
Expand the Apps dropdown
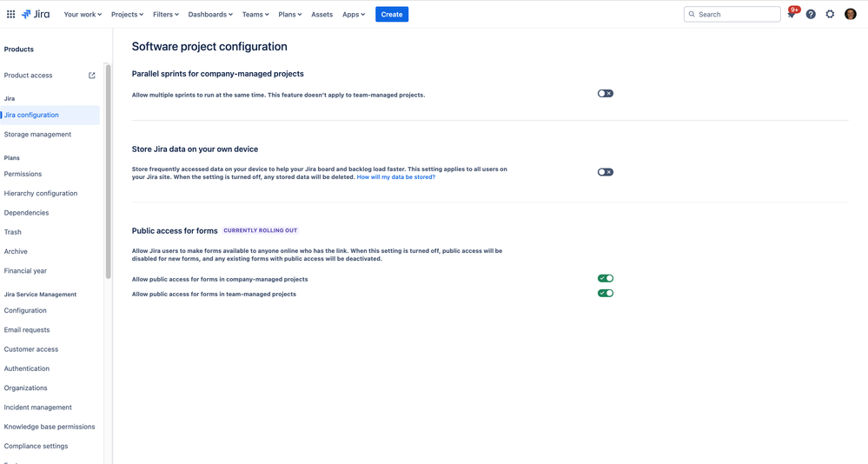pyautogui.click(x=353, y=15)
